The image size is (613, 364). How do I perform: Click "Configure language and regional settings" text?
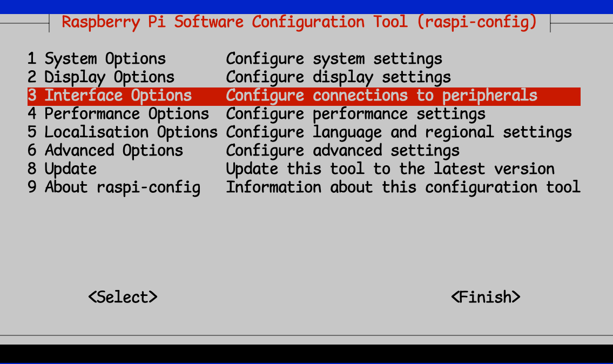click(x=399, y=132)
